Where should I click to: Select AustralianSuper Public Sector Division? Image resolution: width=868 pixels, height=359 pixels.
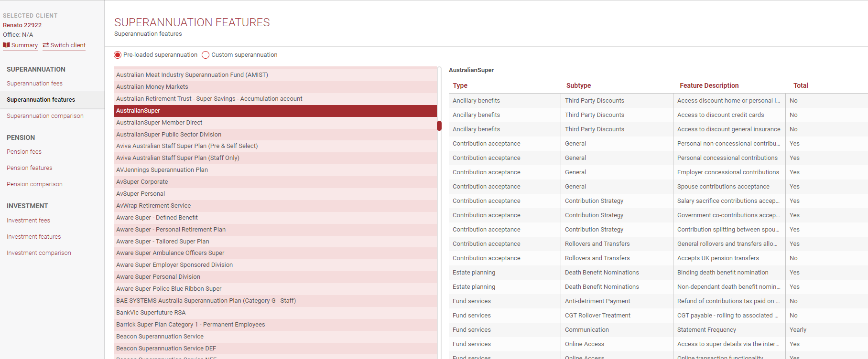(275, 135)
